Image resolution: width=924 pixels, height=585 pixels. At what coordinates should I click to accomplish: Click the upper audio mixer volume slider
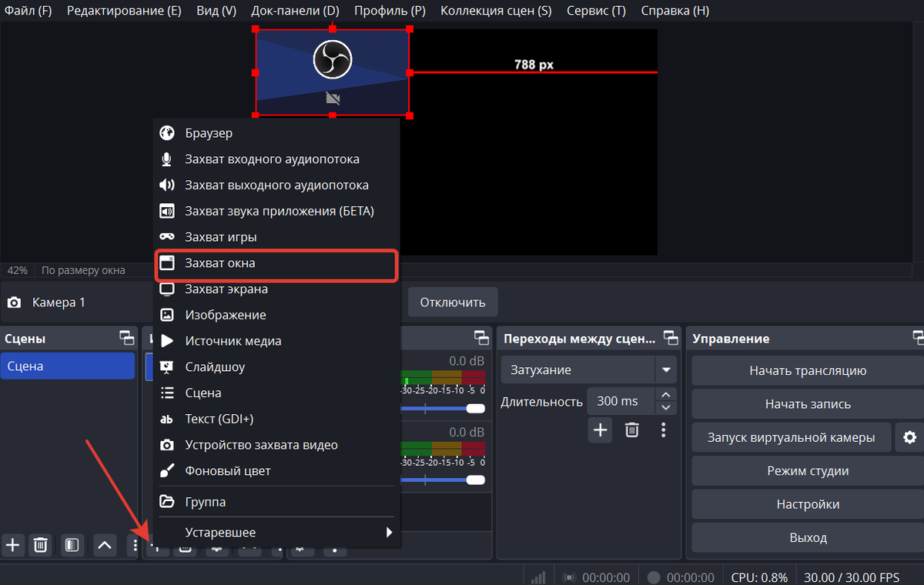tap(444, 408)
